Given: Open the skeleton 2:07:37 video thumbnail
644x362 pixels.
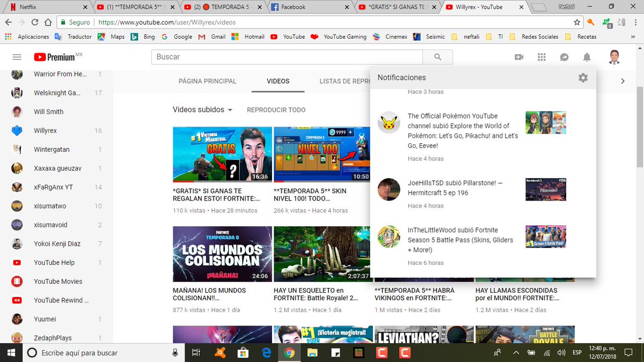Looking at the screenshot, I should pyautogui.click(x=322, y=254).
